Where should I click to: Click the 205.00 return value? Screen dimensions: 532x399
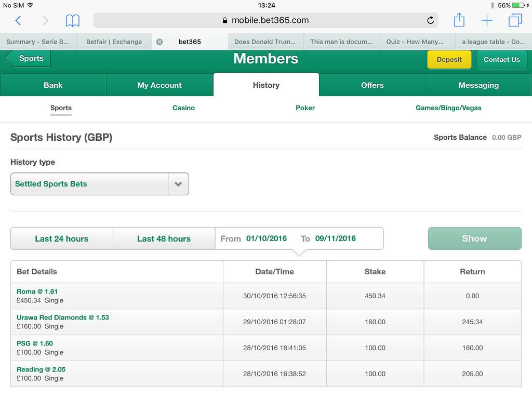(472, 374)
